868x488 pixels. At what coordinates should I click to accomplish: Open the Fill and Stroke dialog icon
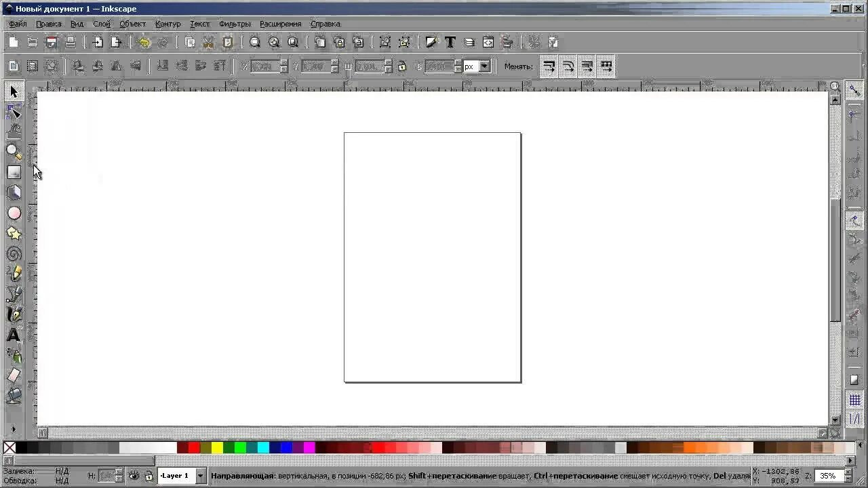pyautogui.click(x=432, y=42)
